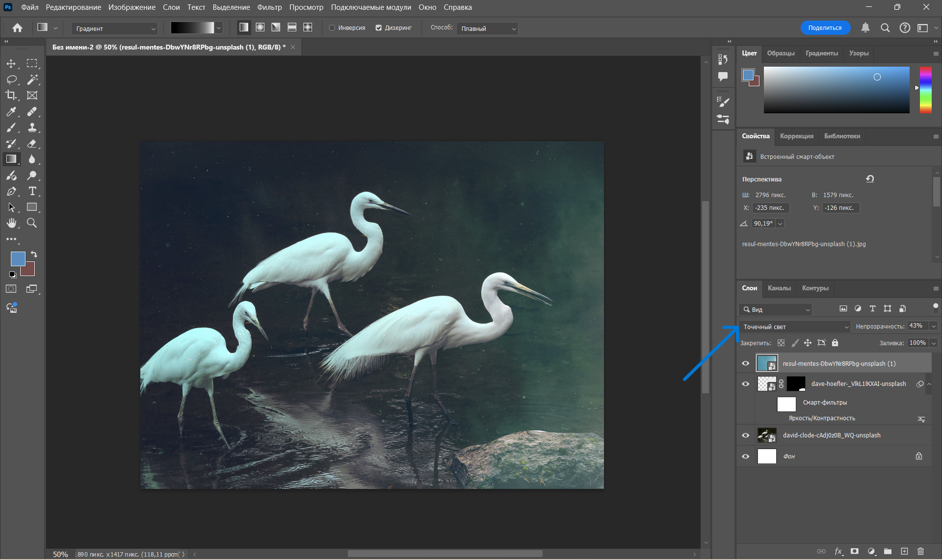Expand the Непрозрачность opacity dropdown arrow

[934, 326]
